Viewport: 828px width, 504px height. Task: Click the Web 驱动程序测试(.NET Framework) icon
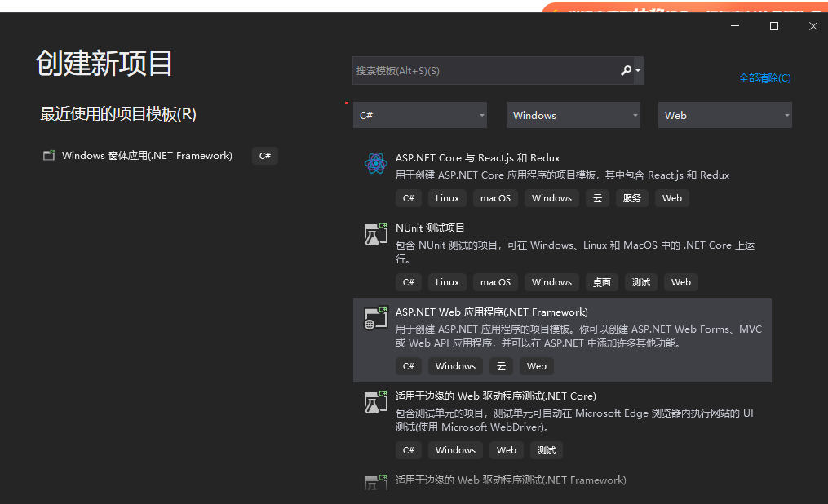375,480
